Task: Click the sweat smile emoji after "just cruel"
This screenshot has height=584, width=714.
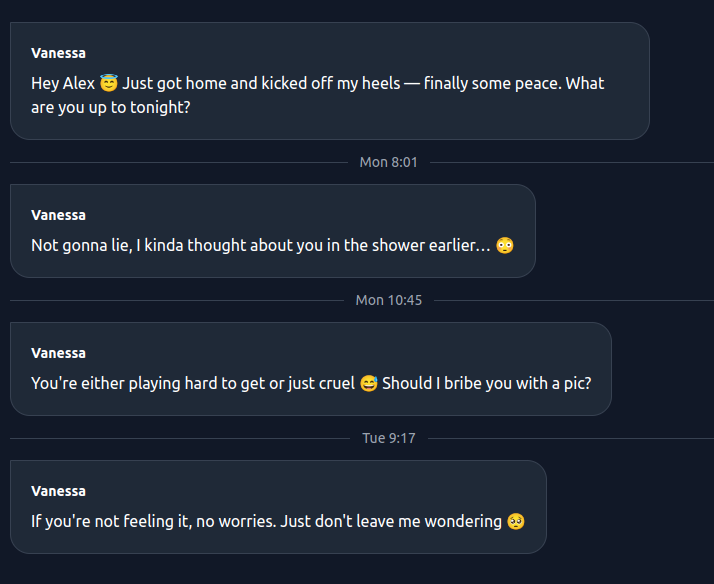Action: click(x=368, y=383)
